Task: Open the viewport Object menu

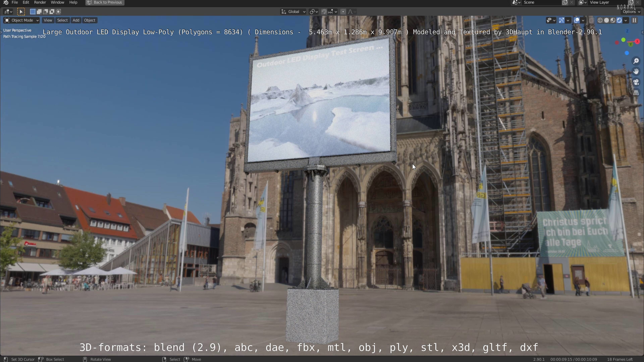Action: click(90, 20)
